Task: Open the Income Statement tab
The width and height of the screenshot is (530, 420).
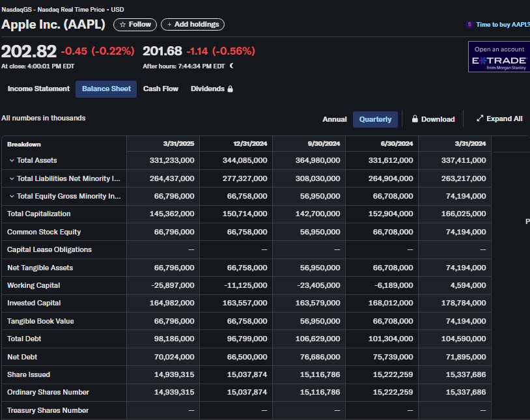Action: pyautogui.click(x=38, y=89)
